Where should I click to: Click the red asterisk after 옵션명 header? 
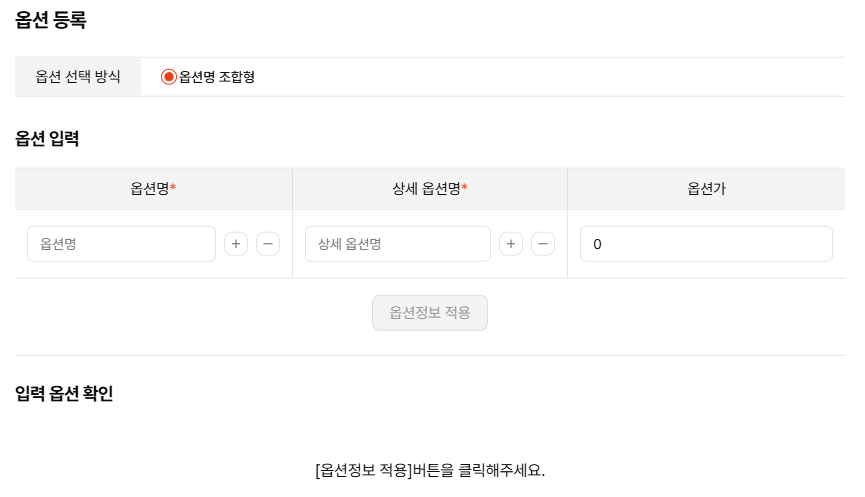click(x=173, y=188)
